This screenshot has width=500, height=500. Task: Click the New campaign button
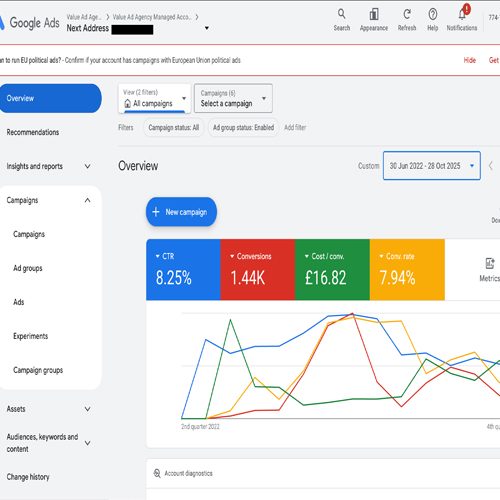tap(181, 212)
